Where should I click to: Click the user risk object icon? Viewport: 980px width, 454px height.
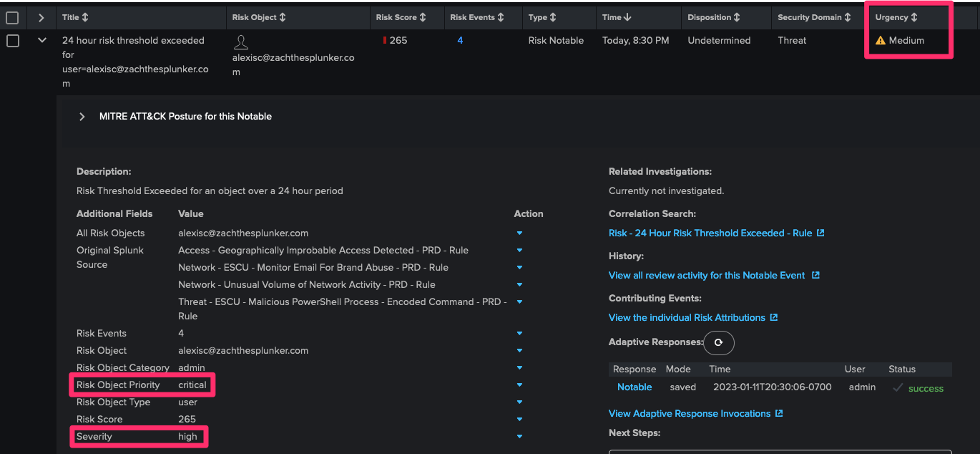241,42
